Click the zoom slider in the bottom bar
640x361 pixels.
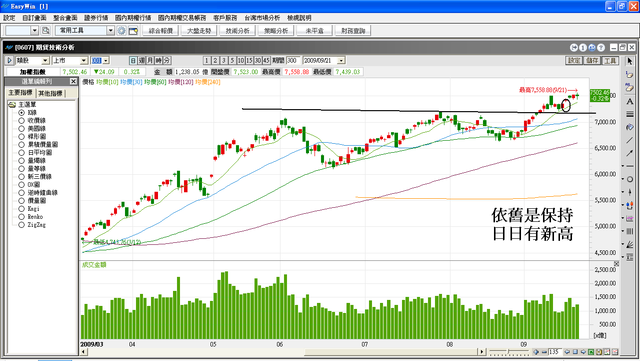pos(509,352)
